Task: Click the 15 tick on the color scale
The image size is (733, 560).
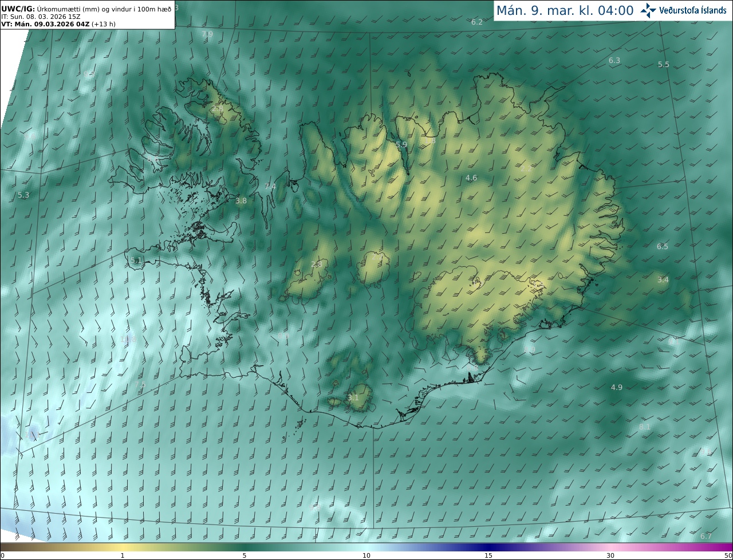Action: 488,555
